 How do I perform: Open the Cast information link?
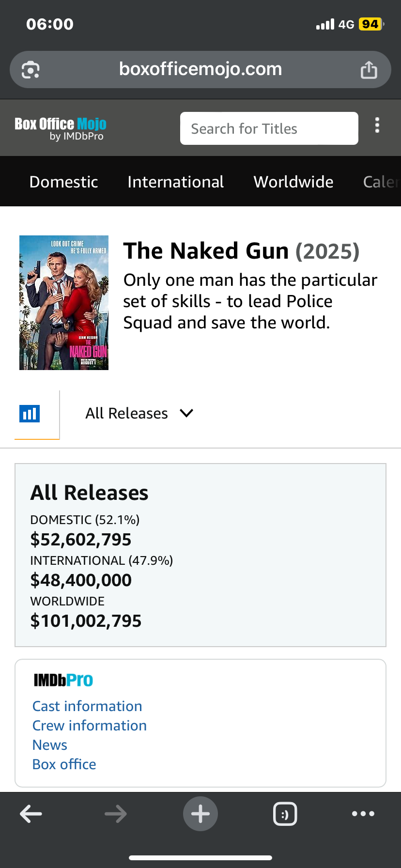[87, 706]
